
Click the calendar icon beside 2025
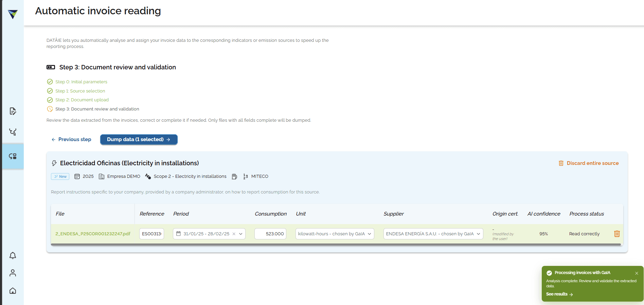pos(77,176)
